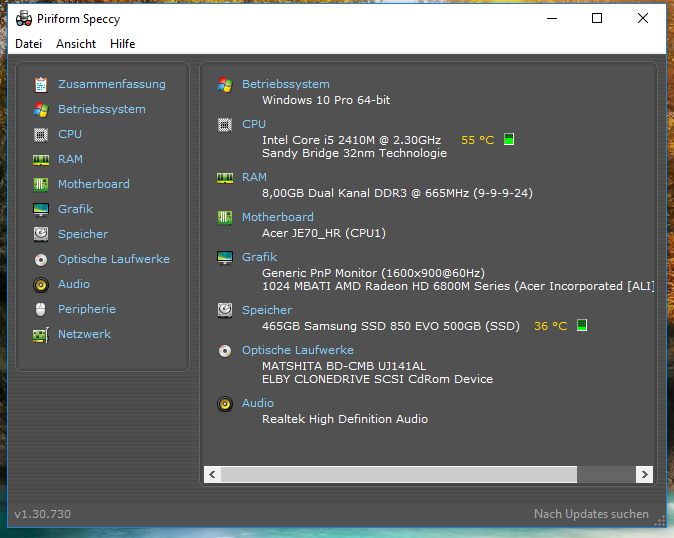Open the Audio section in sidebar

[74, 284]
